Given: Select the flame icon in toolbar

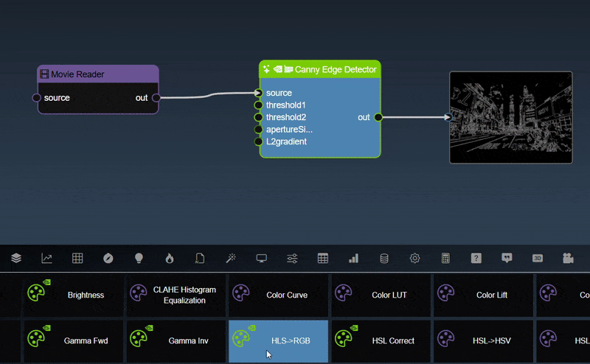Looking at the screenshot, I should coord(169,259).
